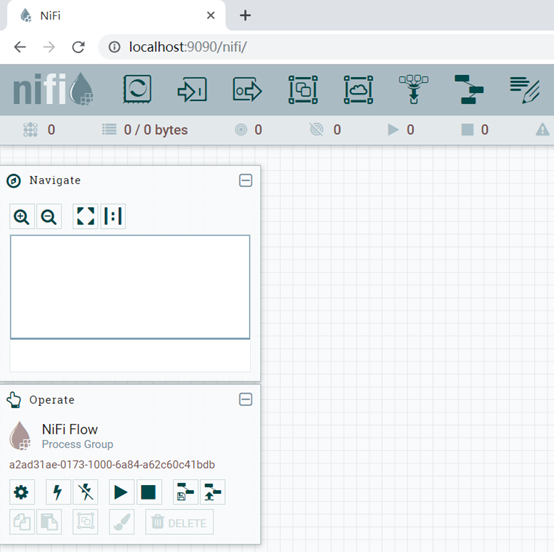The height and width of the screenshot is (552, 554).
Task: Click the Paste icon in Operate
Action: pos(49,522)
